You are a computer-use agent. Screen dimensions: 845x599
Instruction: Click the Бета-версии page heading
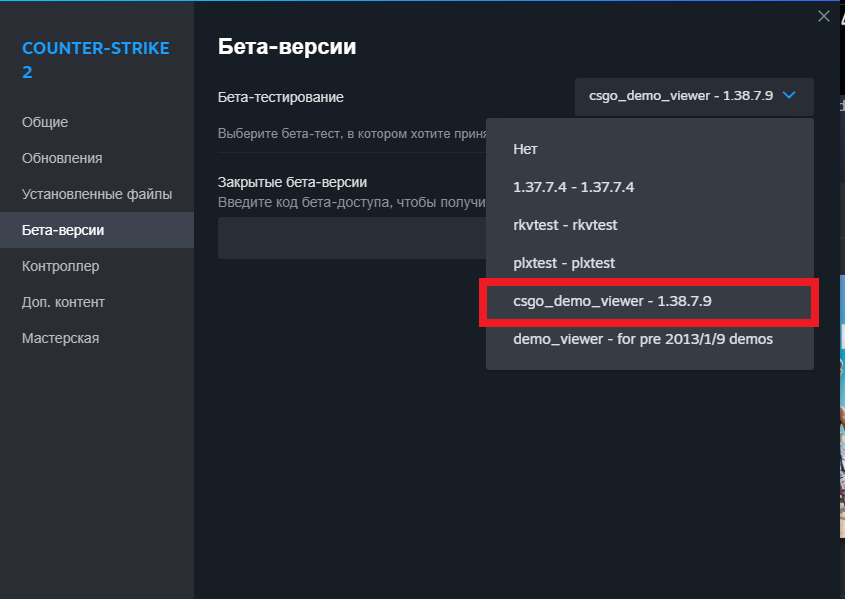click(287, 47)
